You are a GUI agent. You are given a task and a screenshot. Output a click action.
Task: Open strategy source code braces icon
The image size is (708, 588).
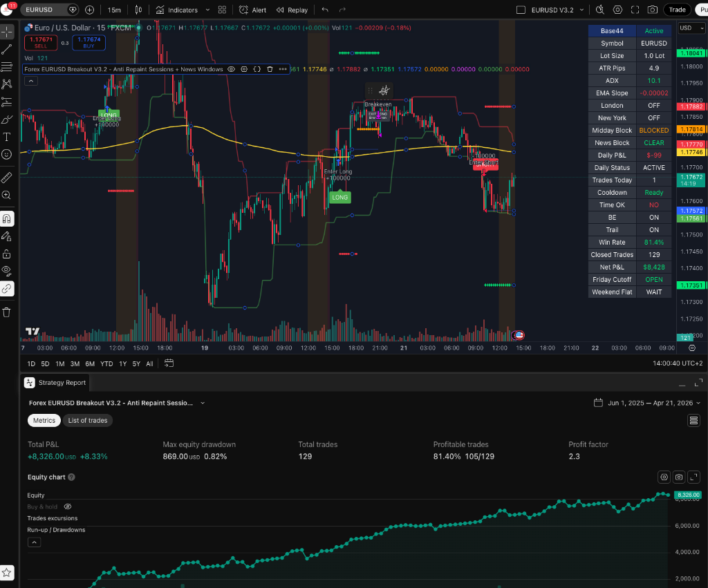pos(257,69)
